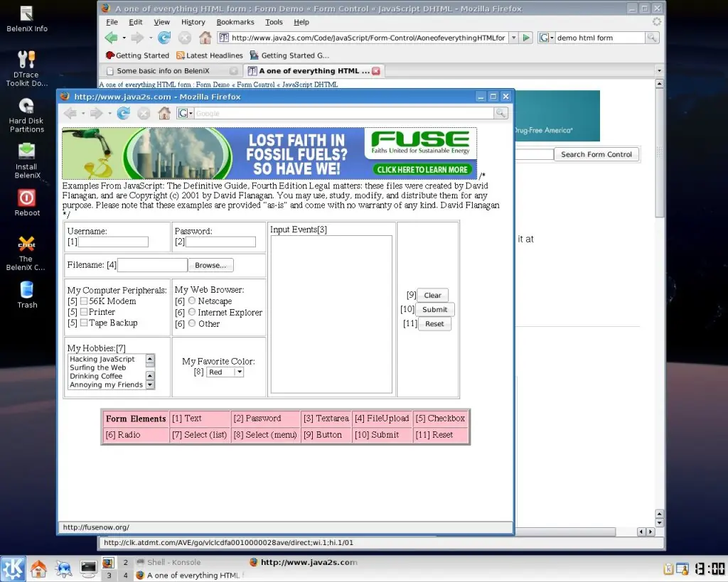Image resolution: width=728 pixels, height=582 pixels.
Task: Open the My Favorite Color dropdown showing Red
Action: [225, 372]
